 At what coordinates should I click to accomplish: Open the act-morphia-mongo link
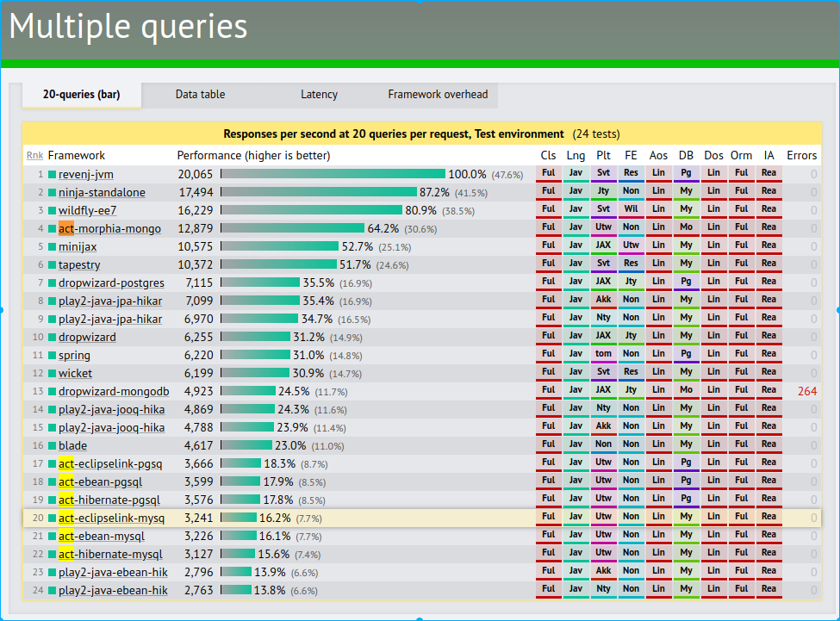pyautogui.click(x=109, y=228)
